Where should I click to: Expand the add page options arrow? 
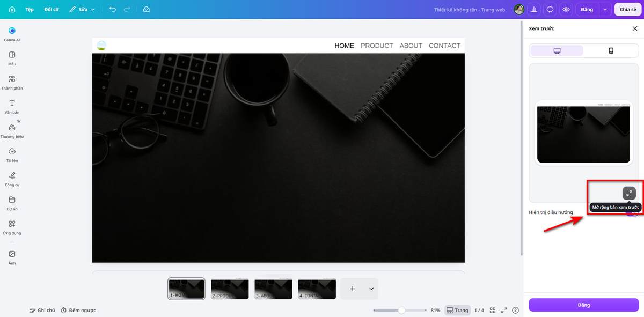pos(371,289)
